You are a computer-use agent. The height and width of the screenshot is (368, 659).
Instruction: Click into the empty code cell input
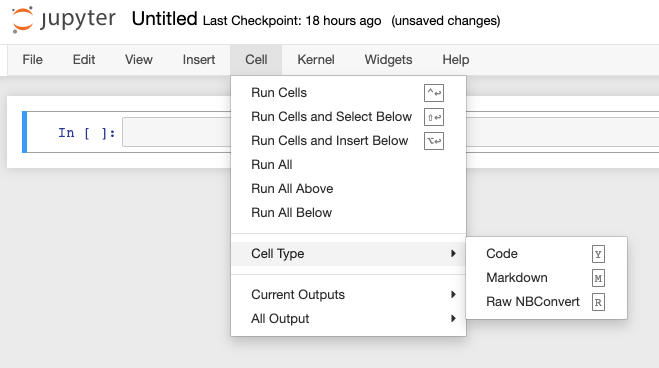(x=177, y=132)
